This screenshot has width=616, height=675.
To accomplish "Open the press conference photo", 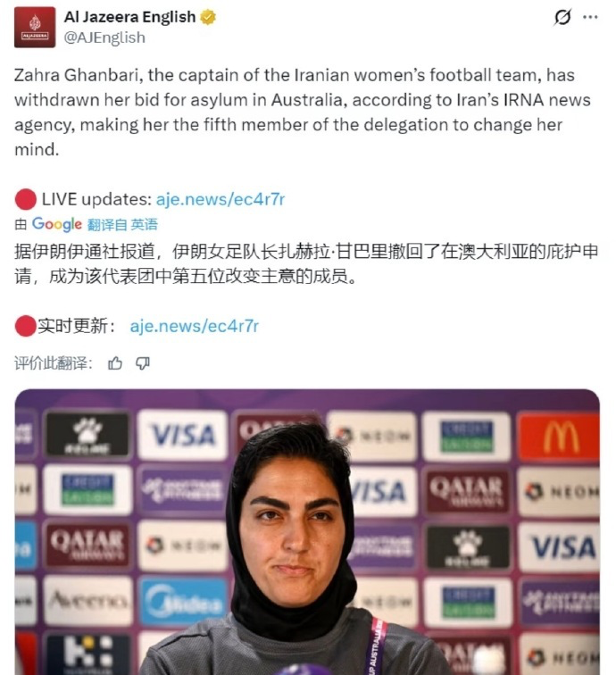I will (x=307, y=532).
